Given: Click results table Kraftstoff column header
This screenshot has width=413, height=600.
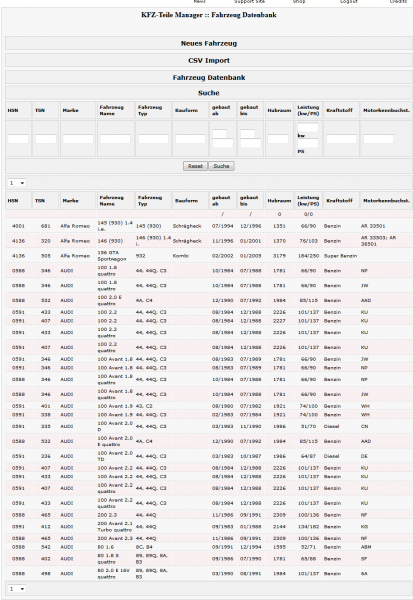Looking at the screenshot, I should coord(339,201).
